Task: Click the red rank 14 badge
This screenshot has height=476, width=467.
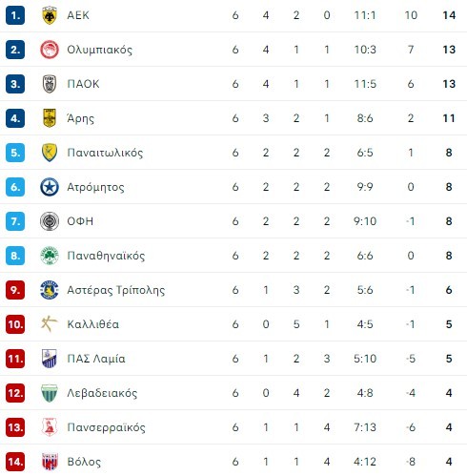Action: [15, 462]
